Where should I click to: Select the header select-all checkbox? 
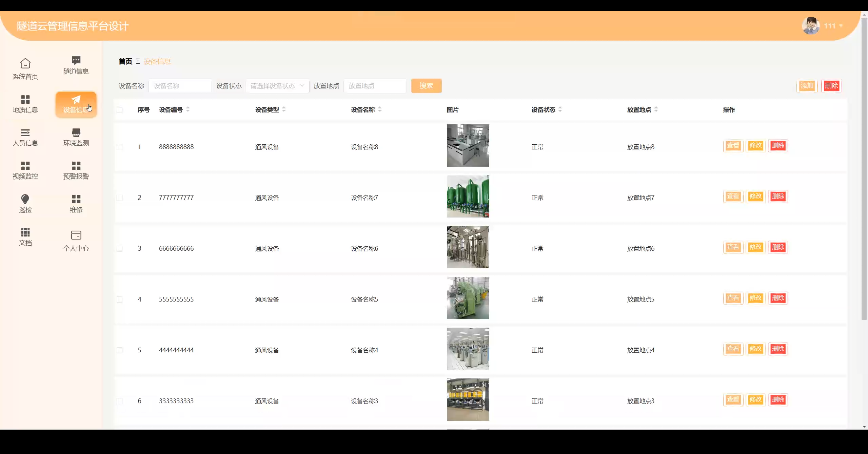119,110
